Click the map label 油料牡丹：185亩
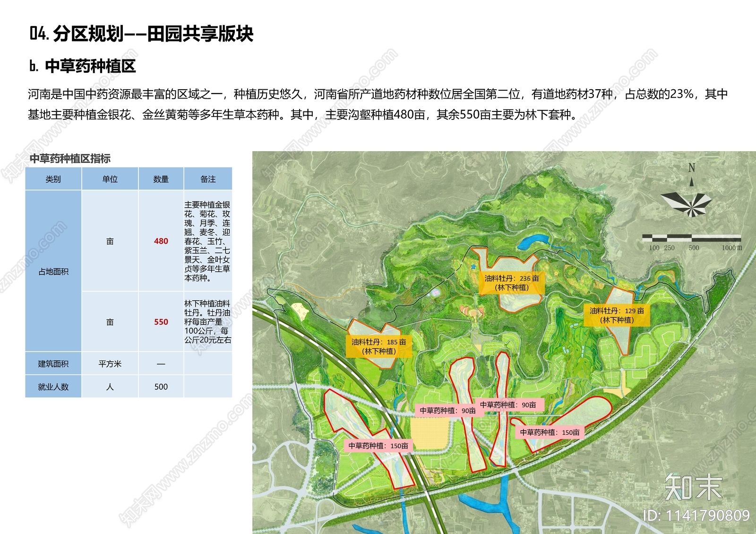 click(x=379, y=347)
